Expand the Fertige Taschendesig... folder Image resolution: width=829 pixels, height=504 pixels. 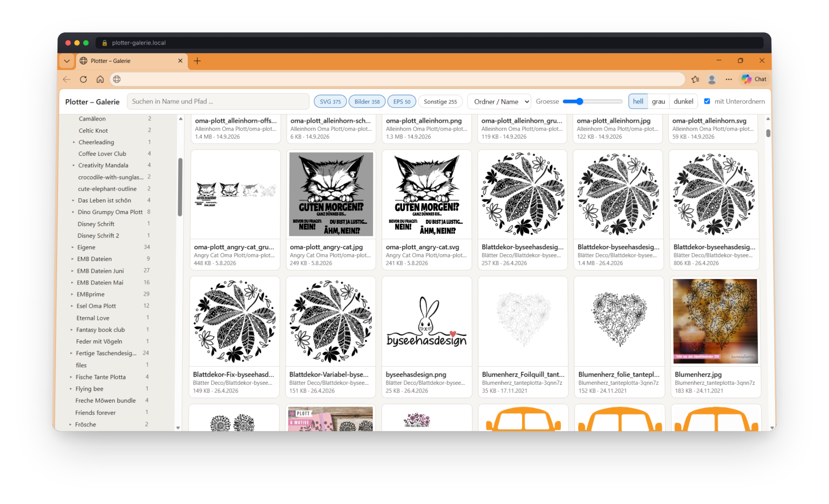tap(71, 353)
